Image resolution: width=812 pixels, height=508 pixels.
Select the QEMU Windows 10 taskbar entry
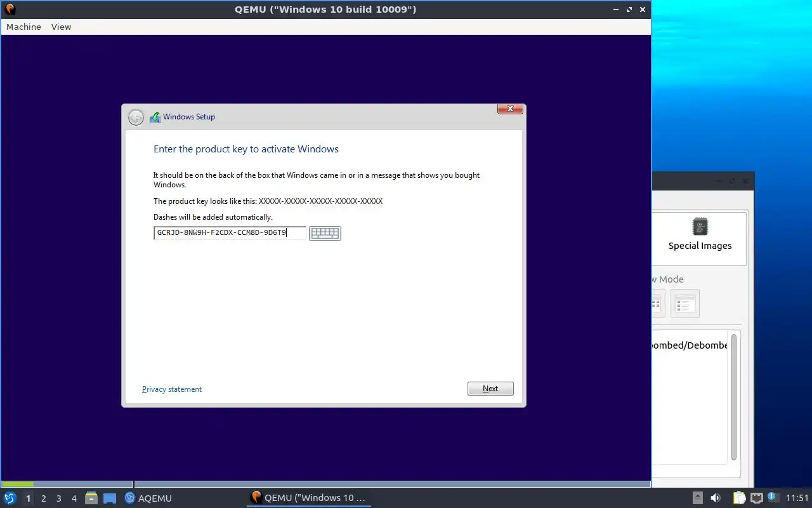(308, 498)
